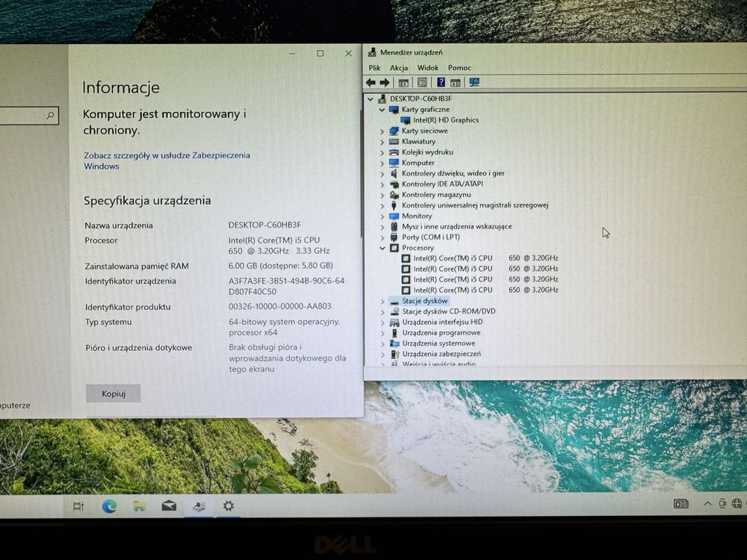Click the Settings window vertical scrollbar
Screen dimensions: 747x560
[x=362, y=174]
